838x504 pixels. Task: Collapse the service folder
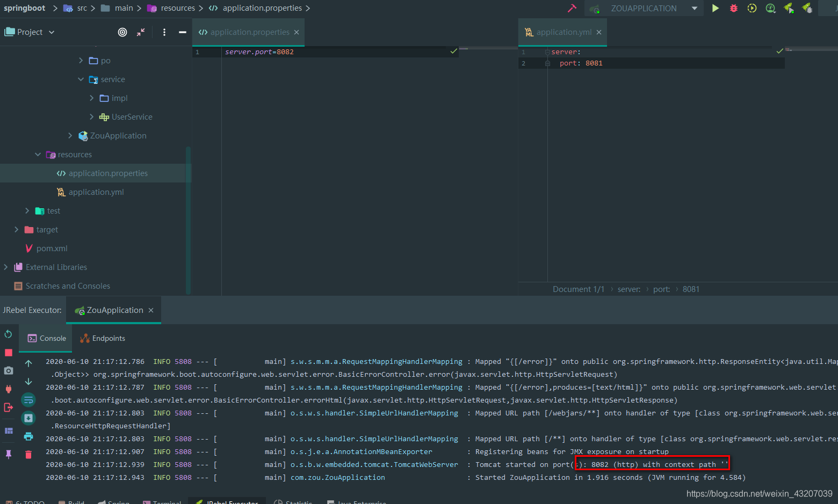pos(81,79)
